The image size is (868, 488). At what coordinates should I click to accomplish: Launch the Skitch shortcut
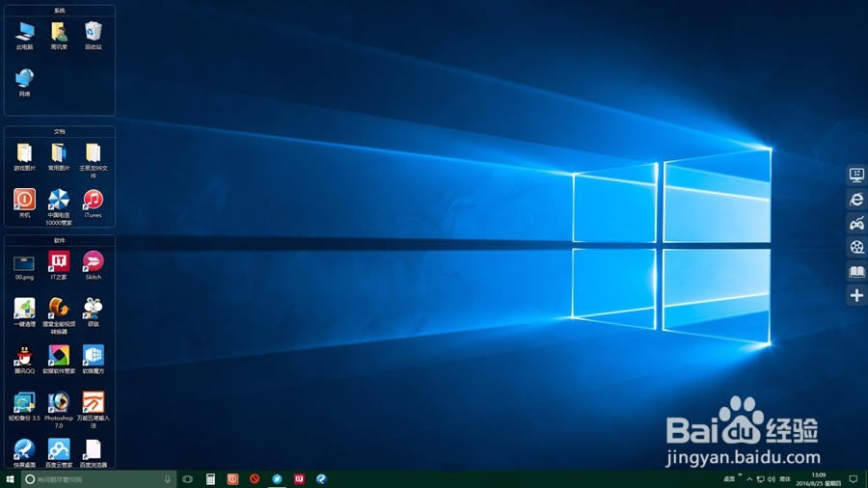[x=93, y=265]
